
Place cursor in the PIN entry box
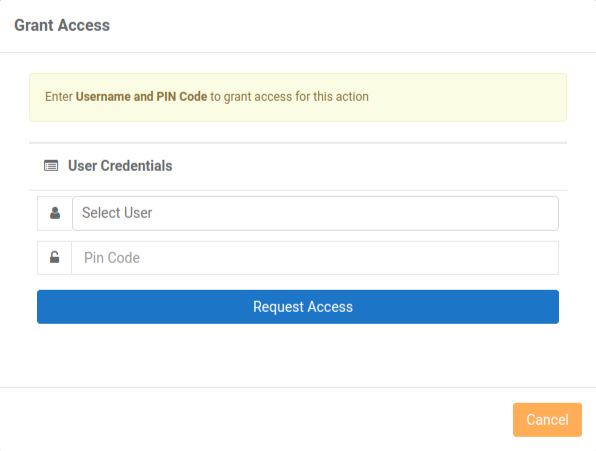(315, 258)
